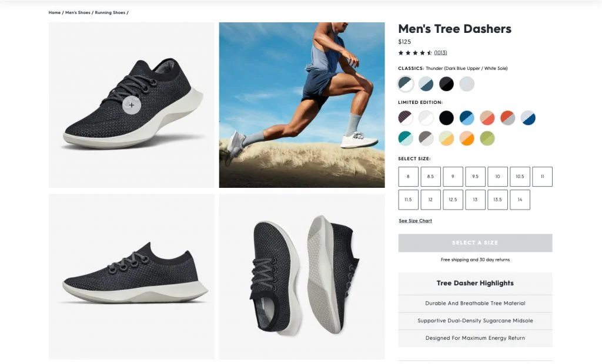602x364 pixels.
Task: Open Designed For Maximum Energy Return
Action: click(x=475, y=338)
